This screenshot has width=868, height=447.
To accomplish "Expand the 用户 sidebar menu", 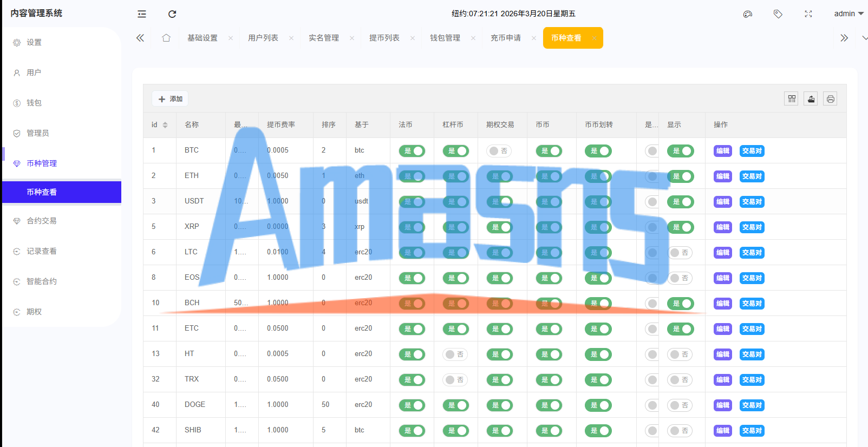I will coord(62,73).
